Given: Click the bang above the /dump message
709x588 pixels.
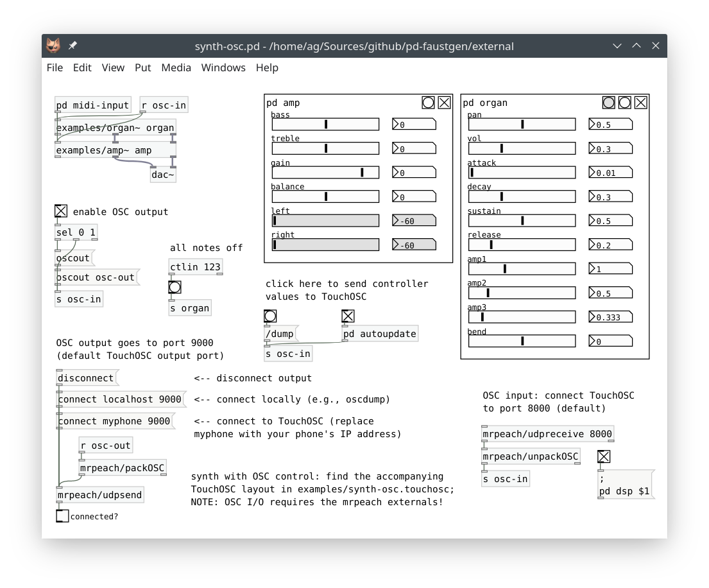Looking at the screenshot, I should [270, 316].
